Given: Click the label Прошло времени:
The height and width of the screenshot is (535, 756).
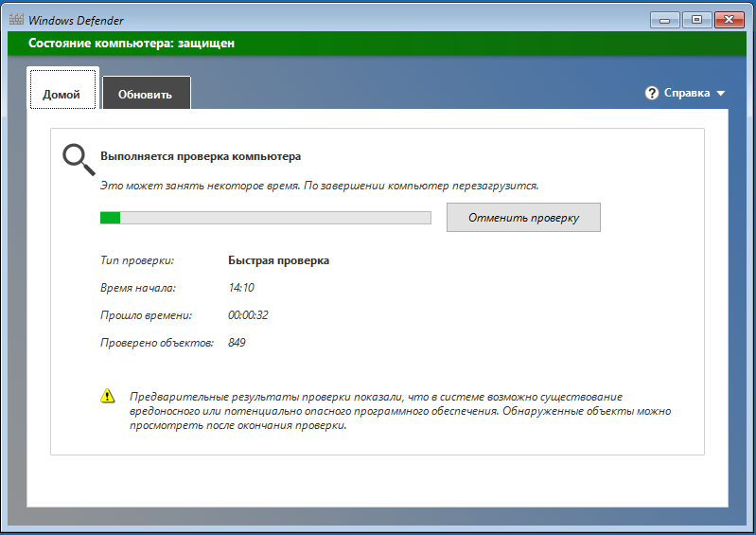Looking at the screenshot, I should tap(146, 315).
